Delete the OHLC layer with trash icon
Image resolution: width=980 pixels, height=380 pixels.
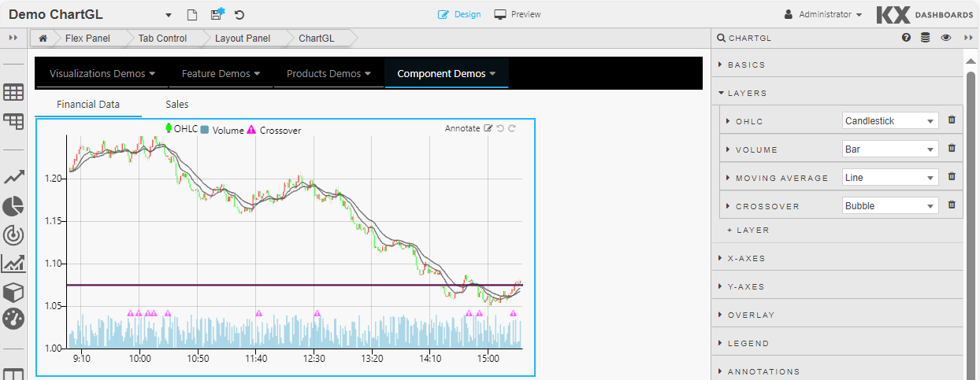(952, 120)
